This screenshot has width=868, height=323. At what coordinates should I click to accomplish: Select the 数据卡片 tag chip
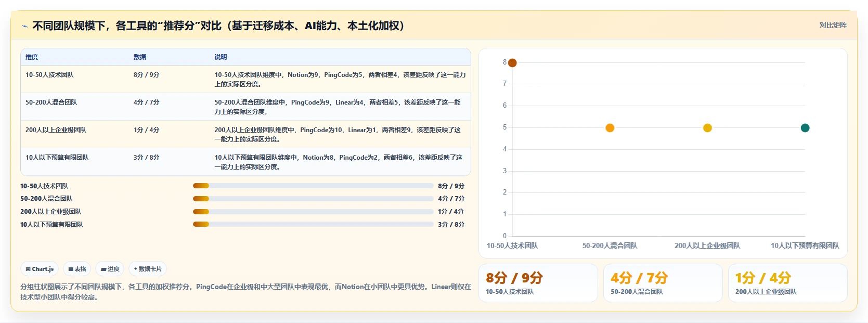click(x=148, y=269)
